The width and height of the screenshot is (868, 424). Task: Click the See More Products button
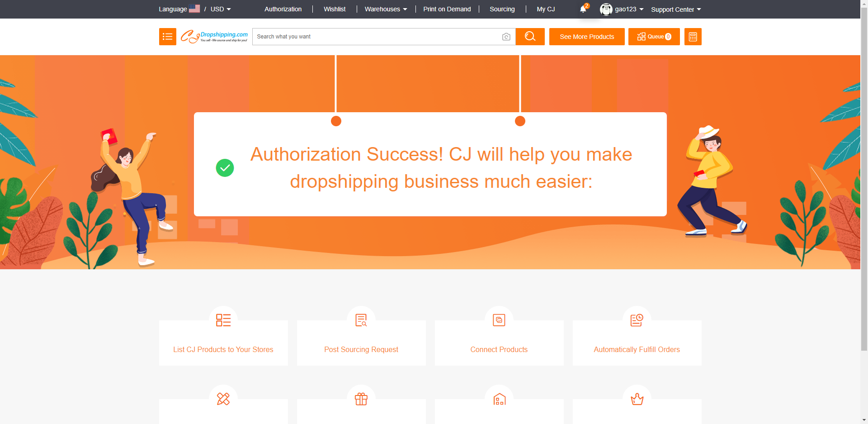pos(587,37)
